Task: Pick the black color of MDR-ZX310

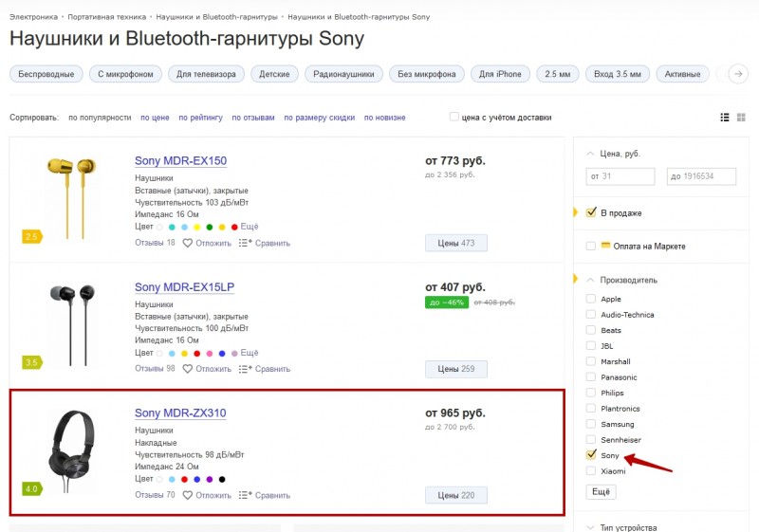Action: (x=222, y=479)
